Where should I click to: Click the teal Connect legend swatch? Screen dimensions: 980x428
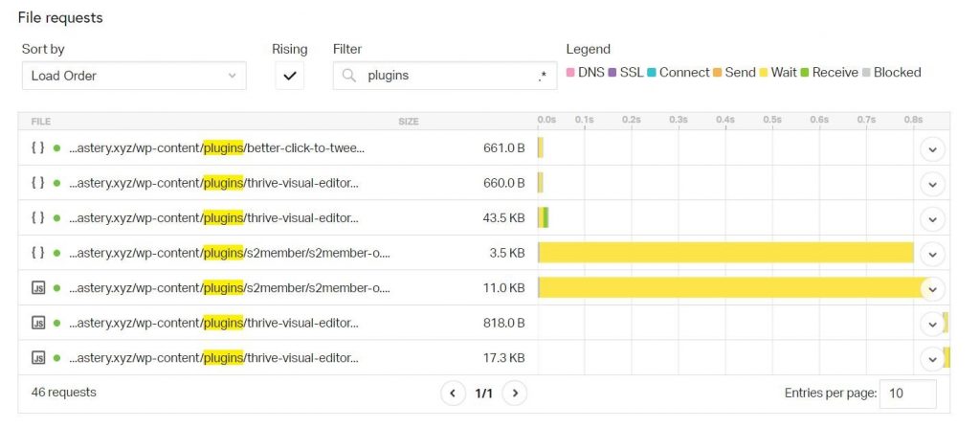point(651,73)
